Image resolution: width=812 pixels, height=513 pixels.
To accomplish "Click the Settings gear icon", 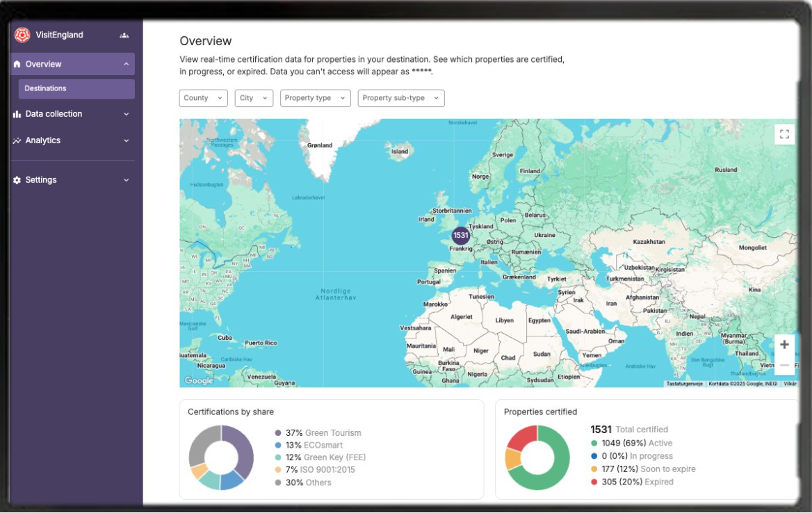I will [x=17, y=180].
